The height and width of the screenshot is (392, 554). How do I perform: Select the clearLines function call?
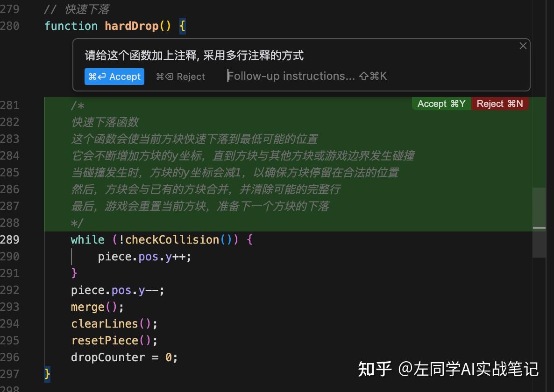(104, 323)
